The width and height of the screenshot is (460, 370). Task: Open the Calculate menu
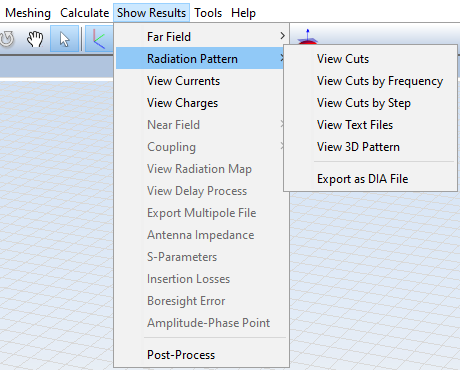[84, 13]
